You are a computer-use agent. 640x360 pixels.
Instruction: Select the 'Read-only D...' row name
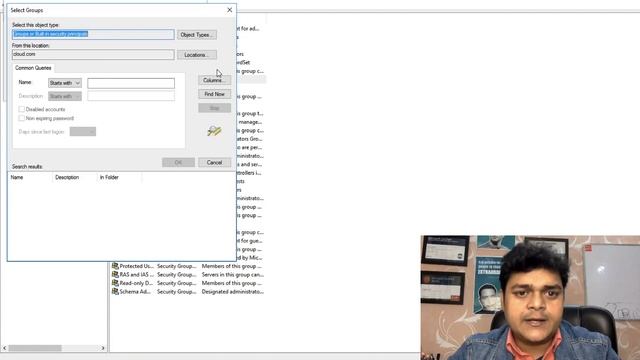136,283
